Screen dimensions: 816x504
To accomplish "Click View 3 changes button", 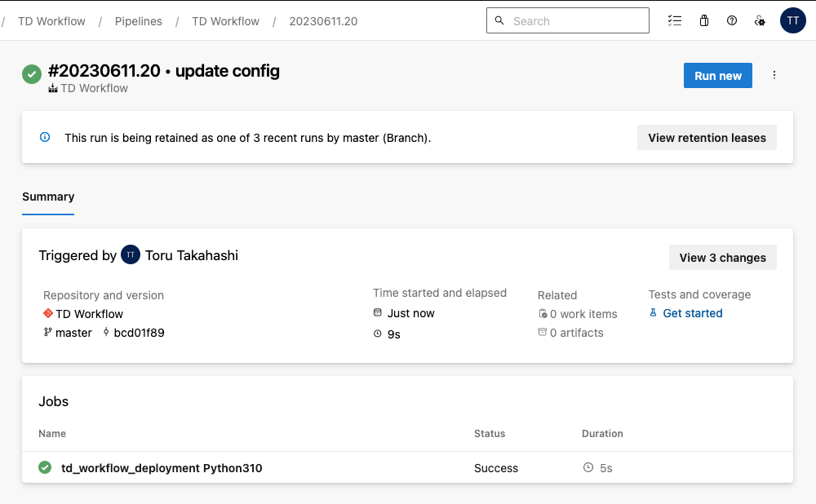I will tap(722, 258).
